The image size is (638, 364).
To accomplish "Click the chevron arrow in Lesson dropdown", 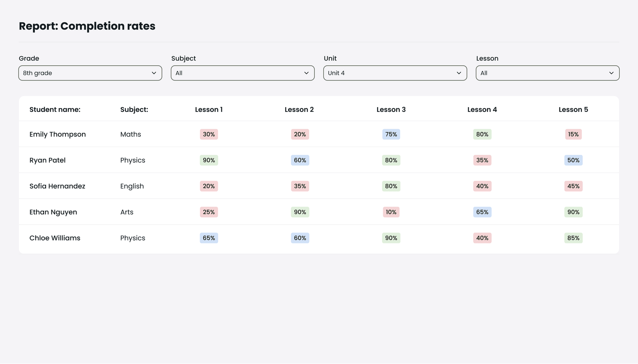I will [x=611, y=73].
